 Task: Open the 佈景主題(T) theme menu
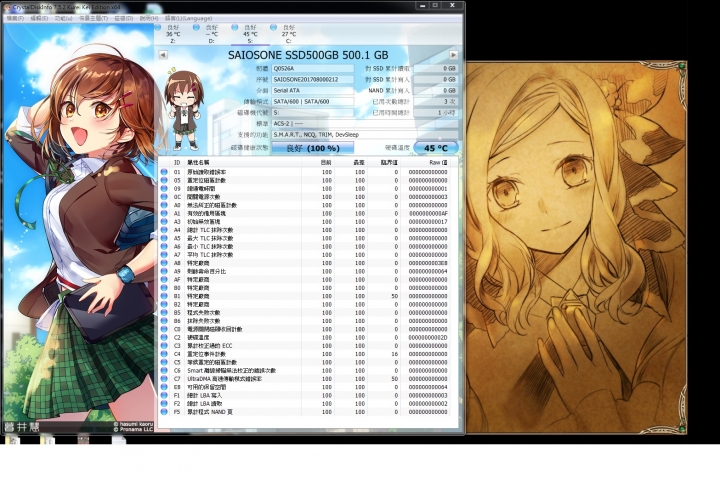[93, 18]
